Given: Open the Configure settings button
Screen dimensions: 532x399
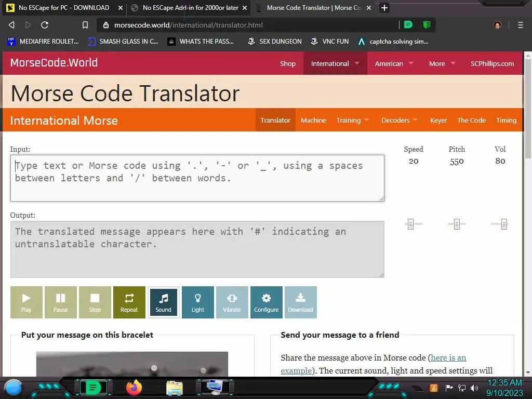Looking at the screenshot, I should [267, 302].
